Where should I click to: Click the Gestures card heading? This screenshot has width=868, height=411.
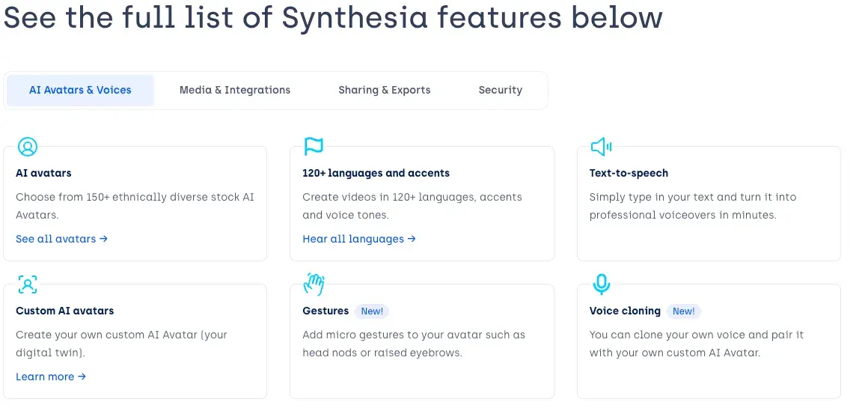point(325,311)
